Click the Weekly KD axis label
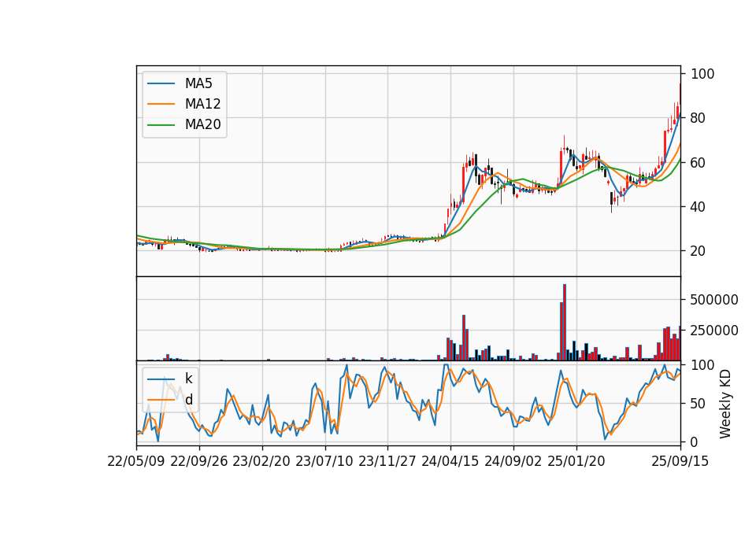756x543 pixels. [725, 404]
